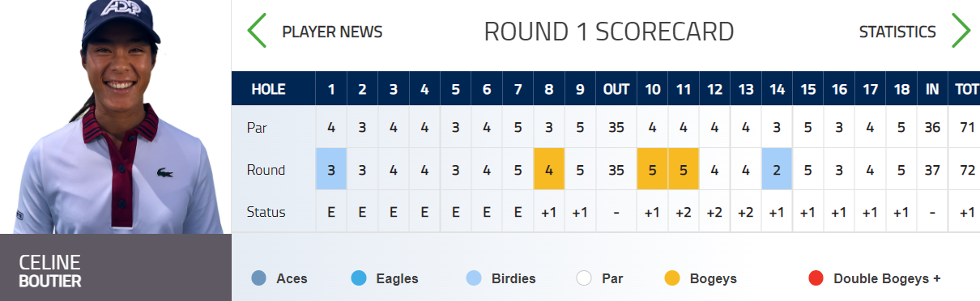Click the hole 10 bogey score cell
980x301 pixels.
point(652,169)
